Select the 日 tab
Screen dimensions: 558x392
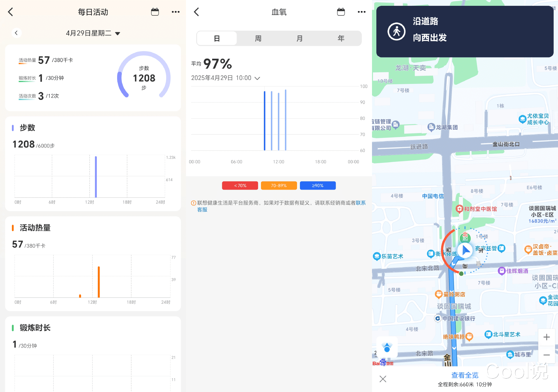[217, 38]
